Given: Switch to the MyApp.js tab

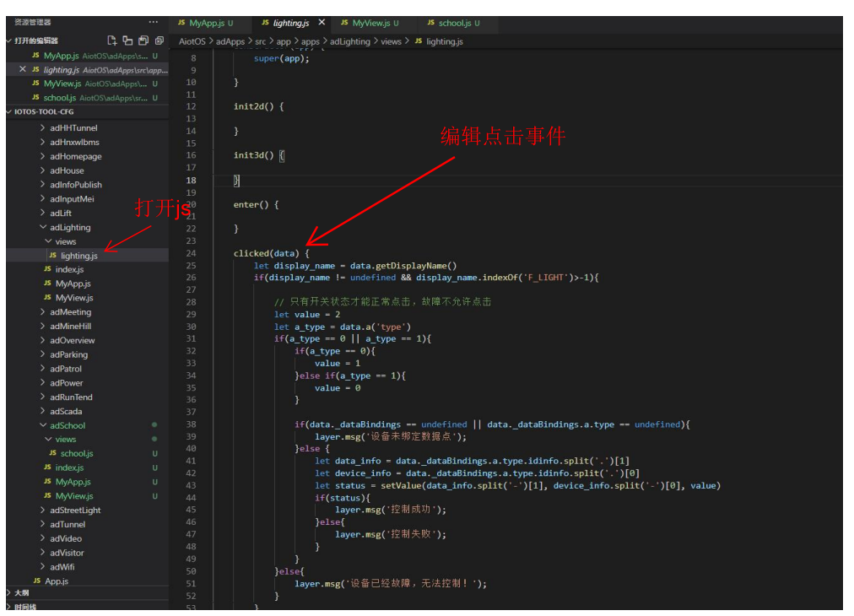Looking at the screenshot, I should [206, 23].
